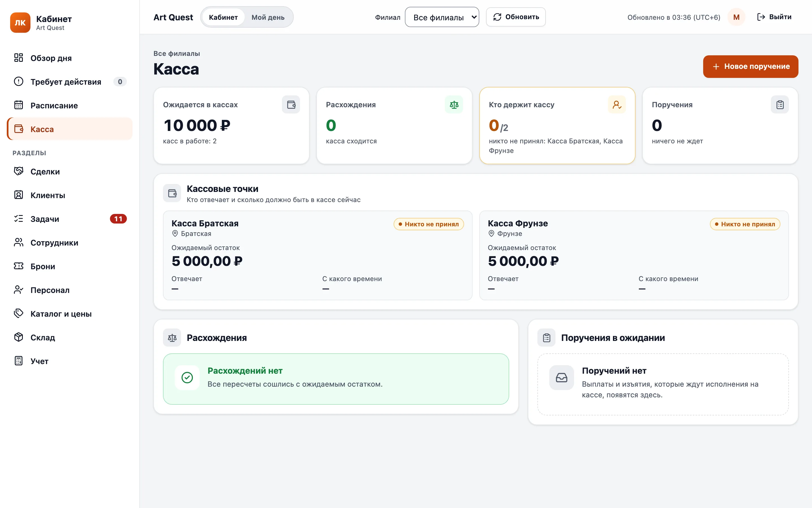812x508 pixels.
Task: Open the M user avatar
Action: tap(736, 17)
